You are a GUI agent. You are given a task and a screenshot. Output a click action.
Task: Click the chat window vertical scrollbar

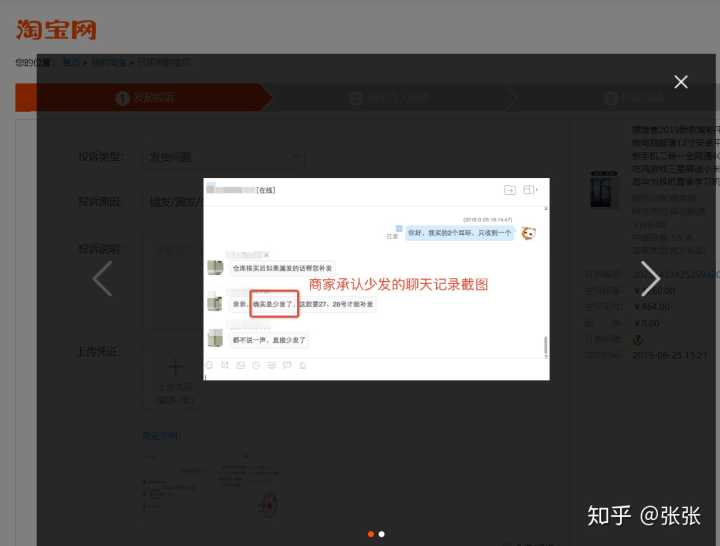point(546,346)
